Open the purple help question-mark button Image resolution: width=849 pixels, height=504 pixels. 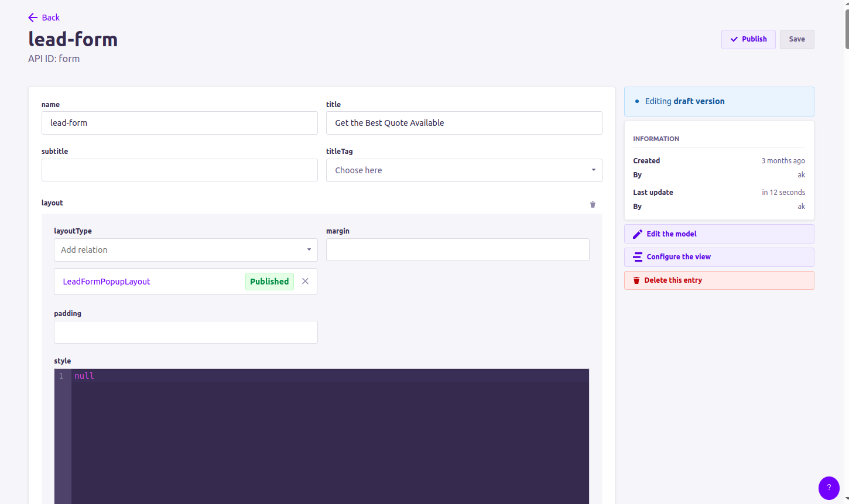point(829,488)
